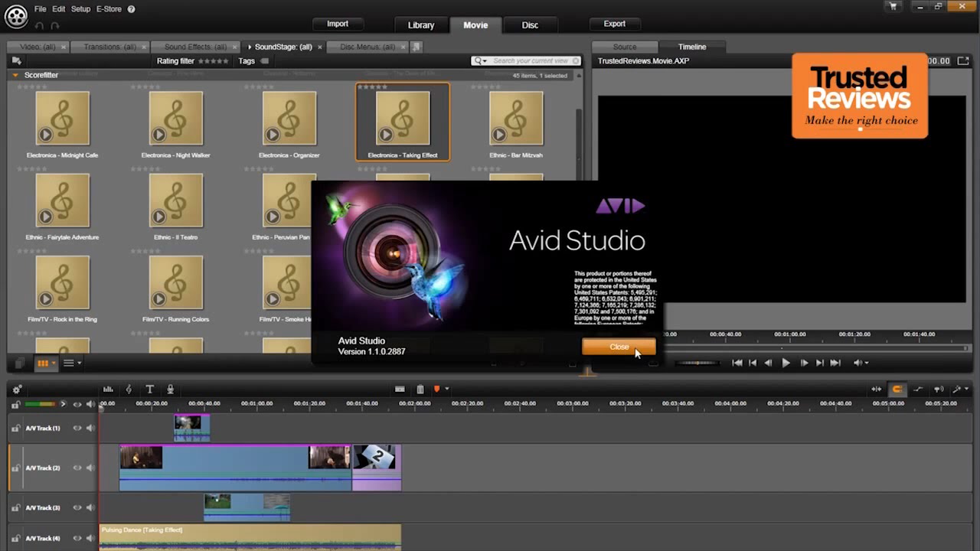
Task: Enable magnetic snapping on timeline
Action: click(x=897, y=390)
